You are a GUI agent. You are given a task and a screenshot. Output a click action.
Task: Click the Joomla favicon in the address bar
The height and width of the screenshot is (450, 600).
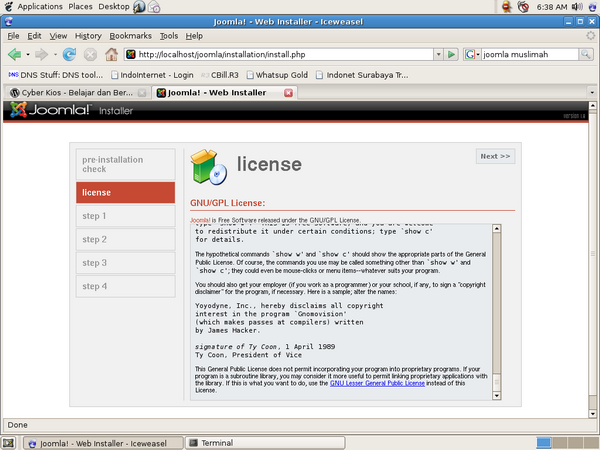[131, 54]
